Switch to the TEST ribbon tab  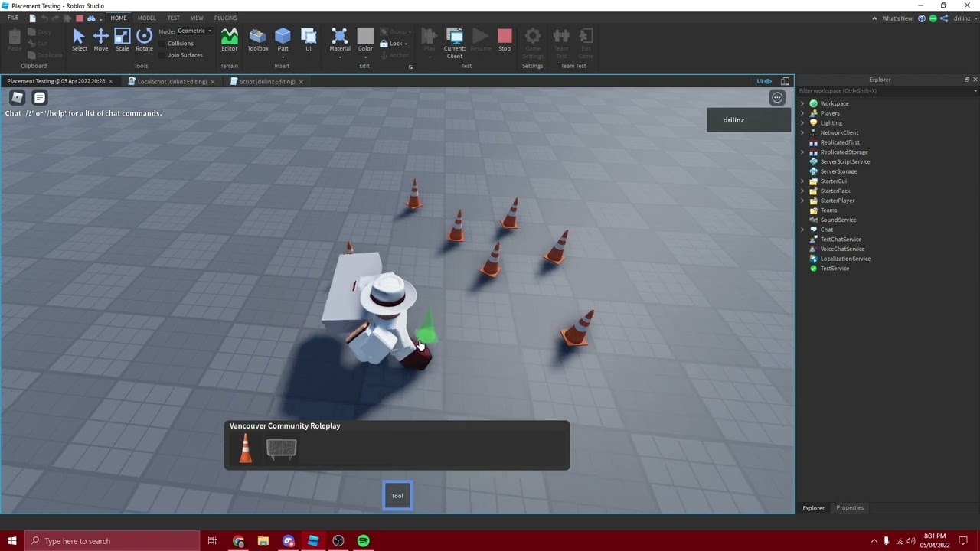pos(174,18)
